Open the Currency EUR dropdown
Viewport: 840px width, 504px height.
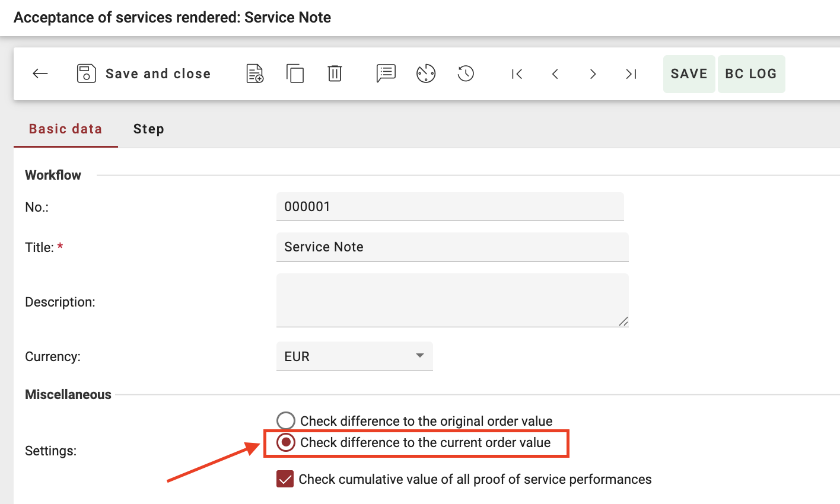pos(354,356)
